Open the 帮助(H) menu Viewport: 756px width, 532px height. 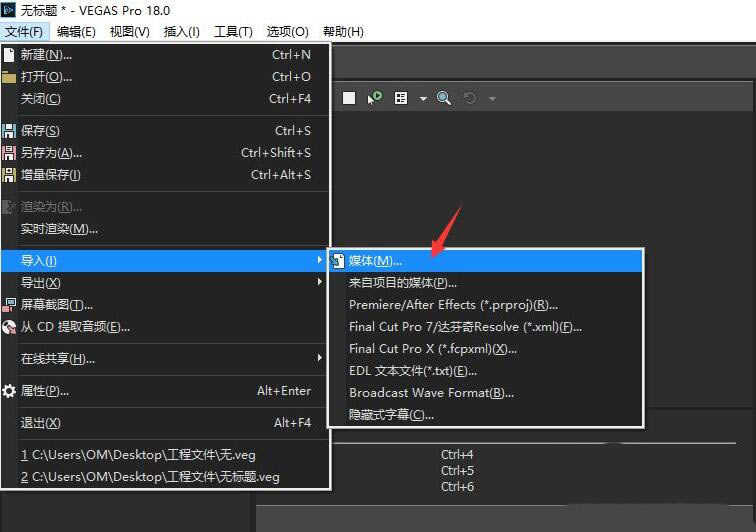click(343, 32)
